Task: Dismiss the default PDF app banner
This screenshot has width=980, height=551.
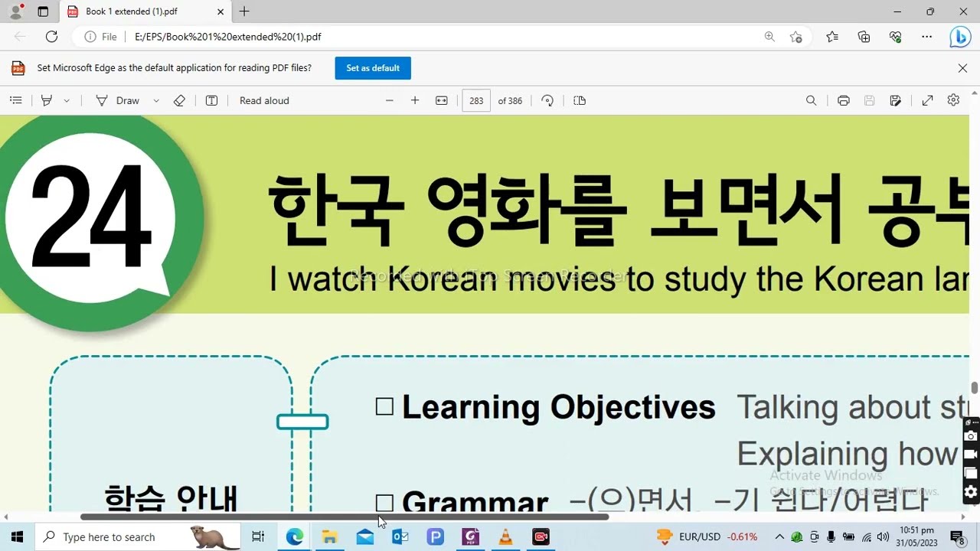Action: (962, 68)
